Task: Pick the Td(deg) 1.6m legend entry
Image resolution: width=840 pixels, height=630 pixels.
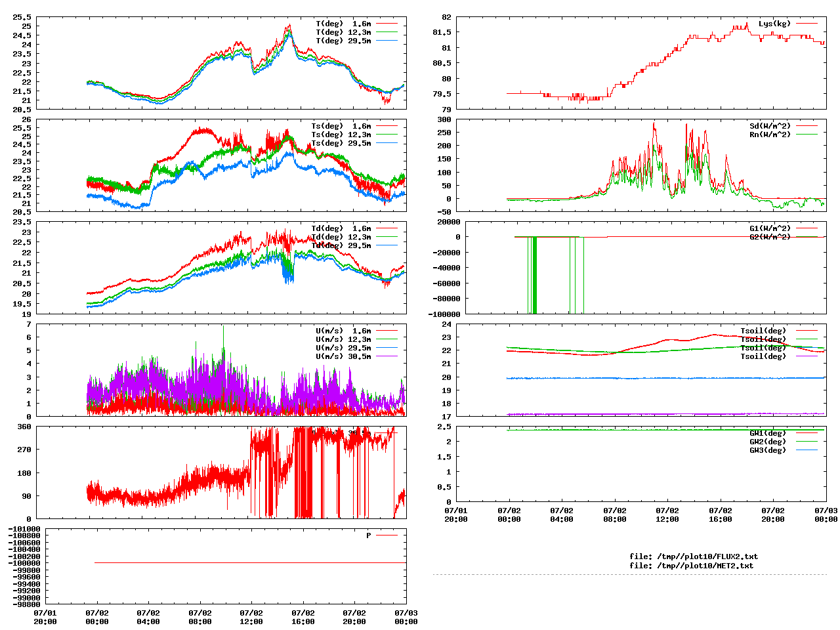Action: pyautogui.click(x=355, y=228)
